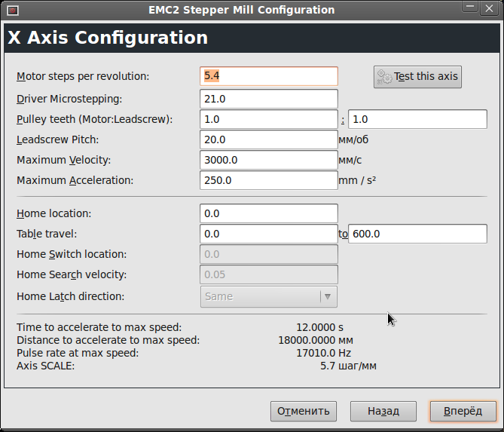The width and height of the screenshot is (504, 432).
Task: Proceed with the Вперёд button
Action: [463, 411]
